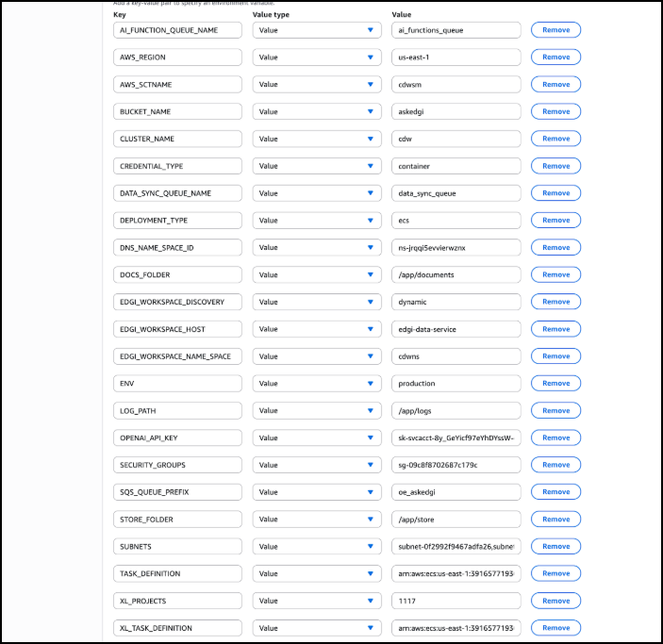Change value type for SECURITY_GROUPS
This screenshot has width=663, height=644.
pyautogui.click(x=316, y=465)
